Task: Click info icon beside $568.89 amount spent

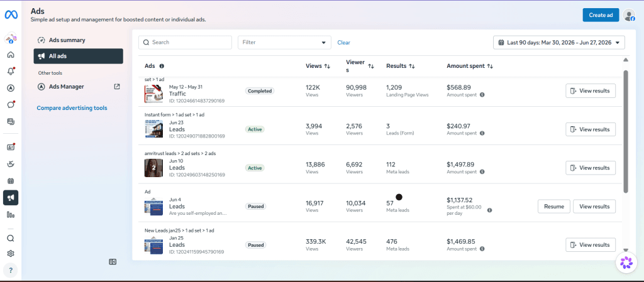Action: pyautogui.click(x=482, y=95)
